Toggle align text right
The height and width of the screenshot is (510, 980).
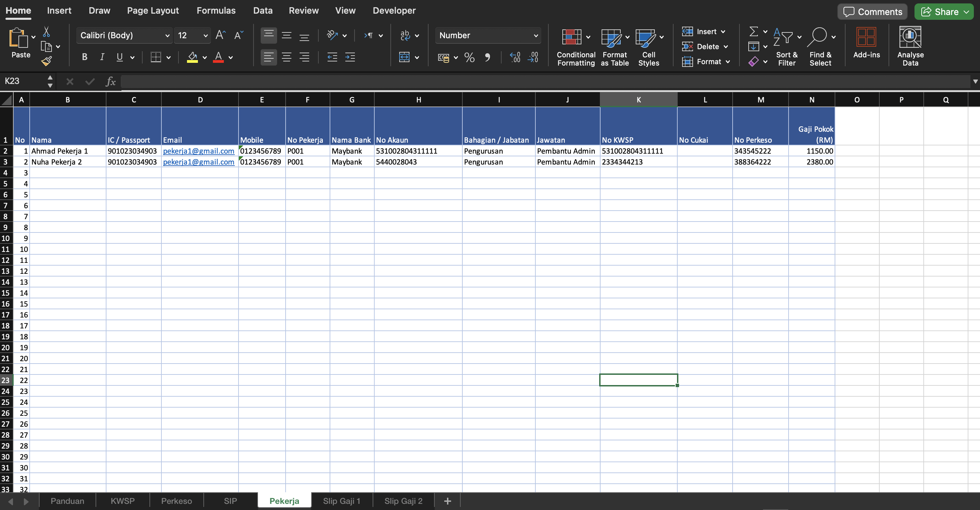[x=304, y=57]
